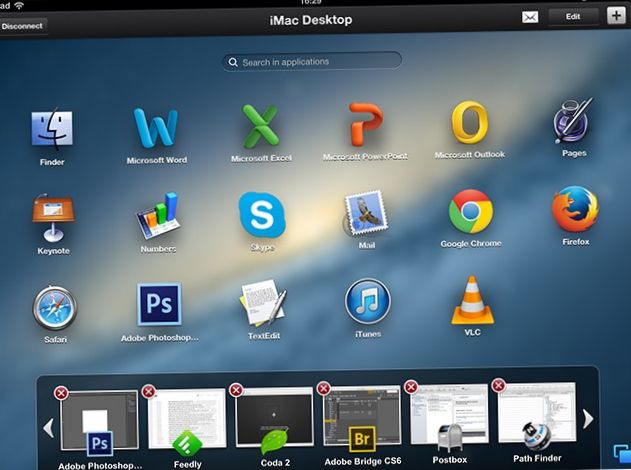631x470 pixels.
Task: Open Microsoft PowerPoint icon
Action: pyautogui.click(x=365, y=124)
